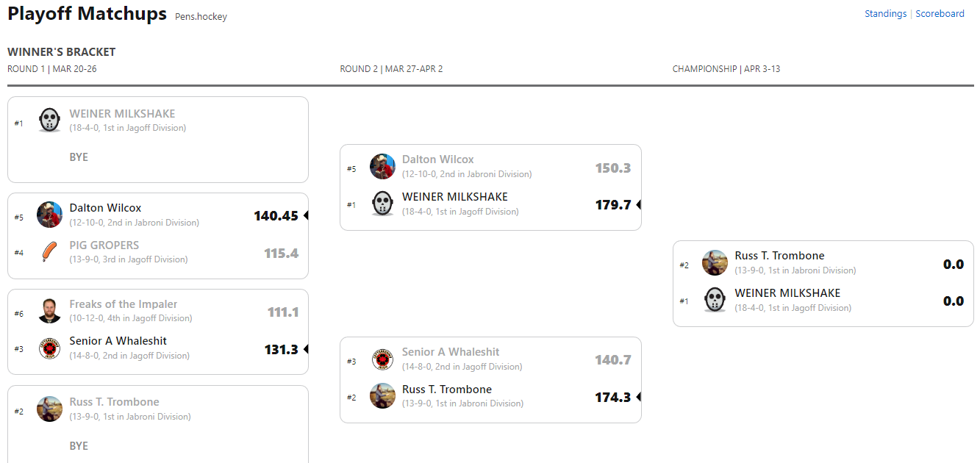Click Dalton Wilcox avatar in Round 1 matchup

pos(49,215)
